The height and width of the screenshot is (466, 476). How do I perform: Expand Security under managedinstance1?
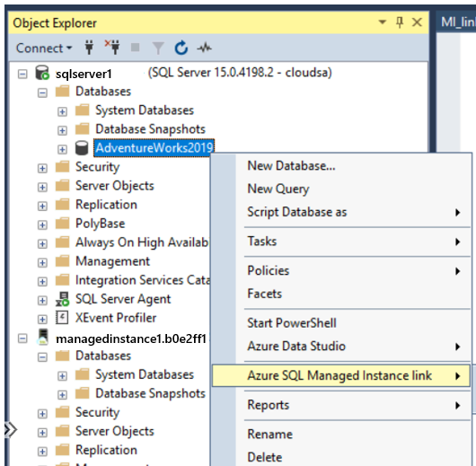42,414
